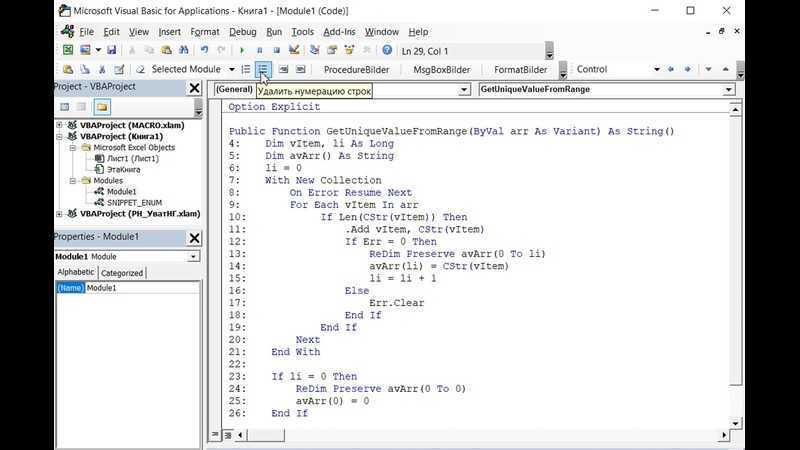Expand VBAProject (PH_УватНГ.xlam) node

(x=59, y=214)
